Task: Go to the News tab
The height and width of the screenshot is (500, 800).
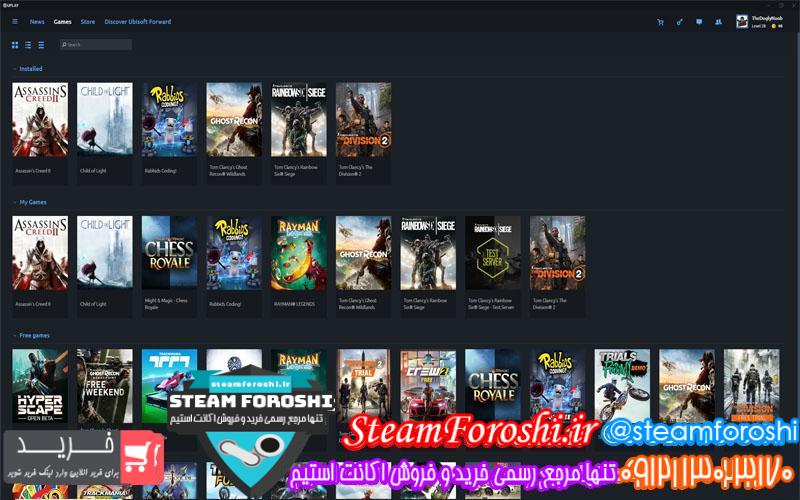Action: click(x=37, y=21)
